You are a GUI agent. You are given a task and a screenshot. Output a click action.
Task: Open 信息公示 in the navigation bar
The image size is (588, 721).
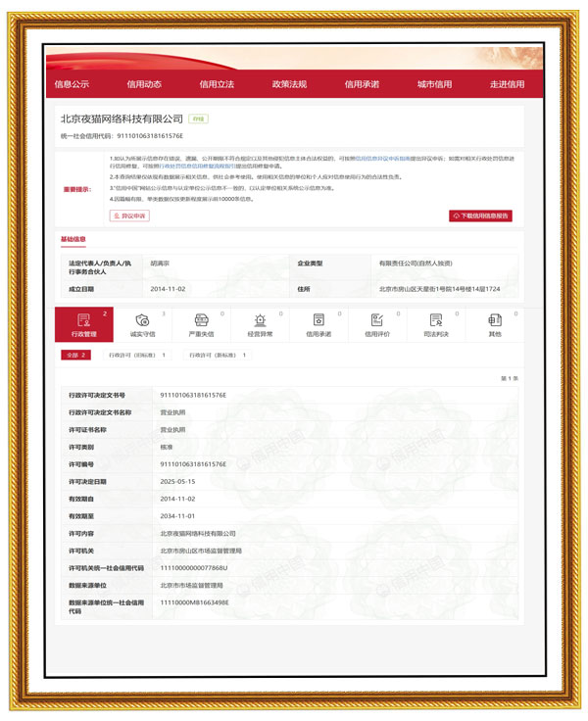coord(72,84)
